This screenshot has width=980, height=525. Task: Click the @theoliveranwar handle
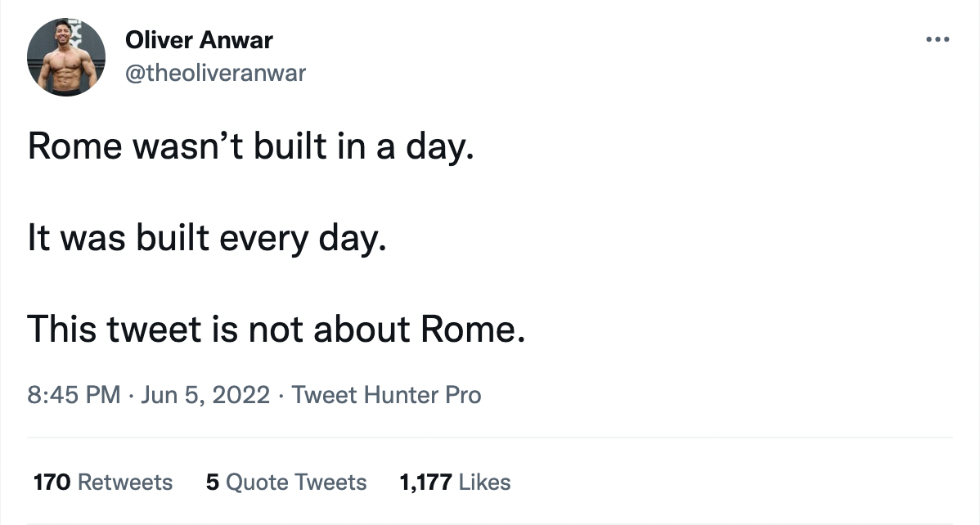pos(215,73)
